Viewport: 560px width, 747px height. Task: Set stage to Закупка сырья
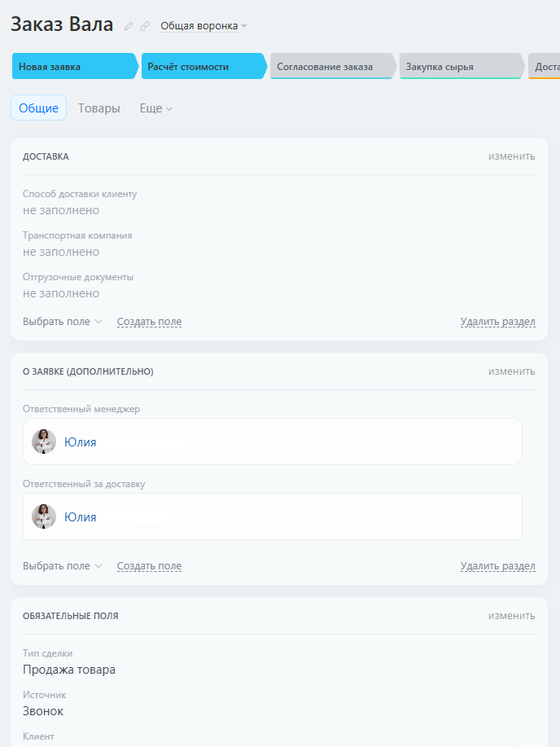coord(462,66)
